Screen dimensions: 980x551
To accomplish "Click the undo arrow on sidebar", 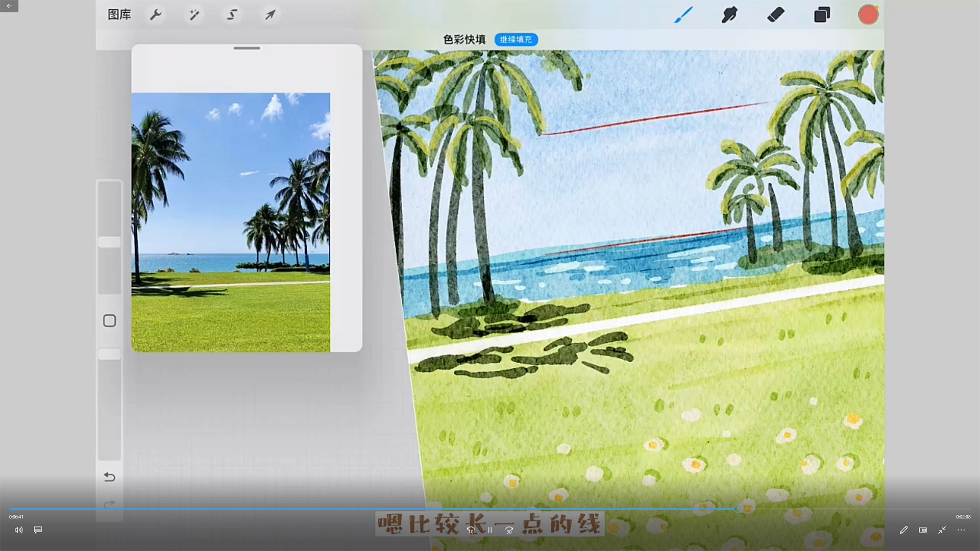I will [109, 477].
